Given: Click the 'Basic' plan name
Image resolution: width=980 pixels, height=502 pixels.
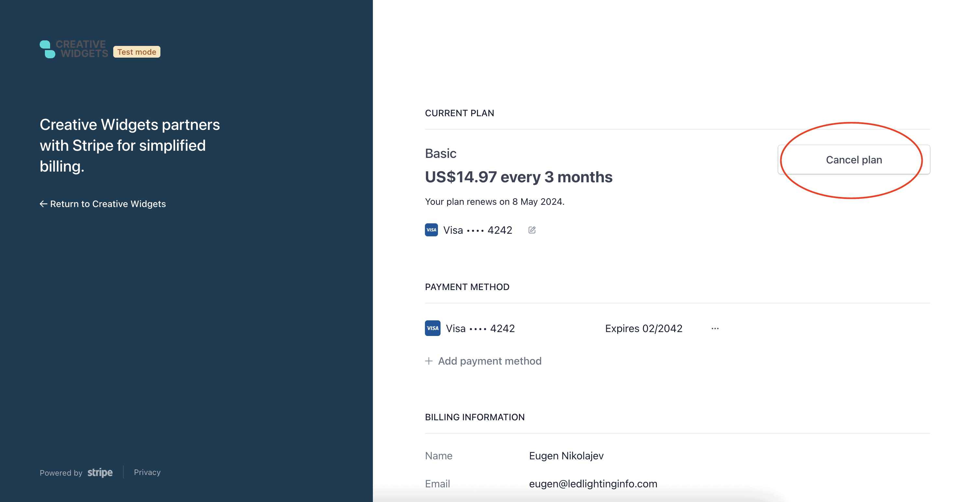Looking at the screenshot, I should (x=441, y=153).
